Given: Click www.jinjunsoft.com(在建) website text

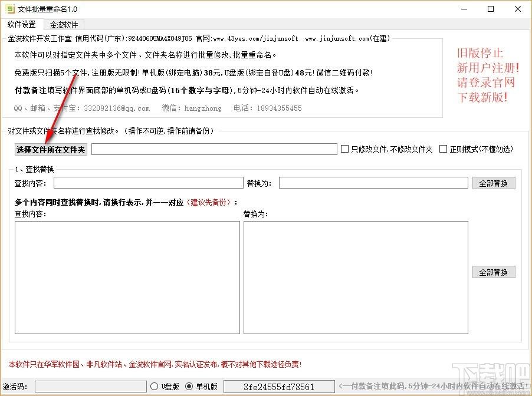Looking at the screenshot, I should pos(347,39).
